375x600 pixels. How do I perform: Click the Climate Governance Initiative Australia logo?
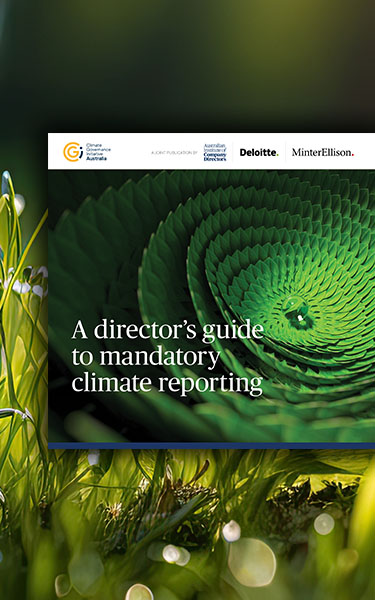pyautogui.click(x=87, y=152)
